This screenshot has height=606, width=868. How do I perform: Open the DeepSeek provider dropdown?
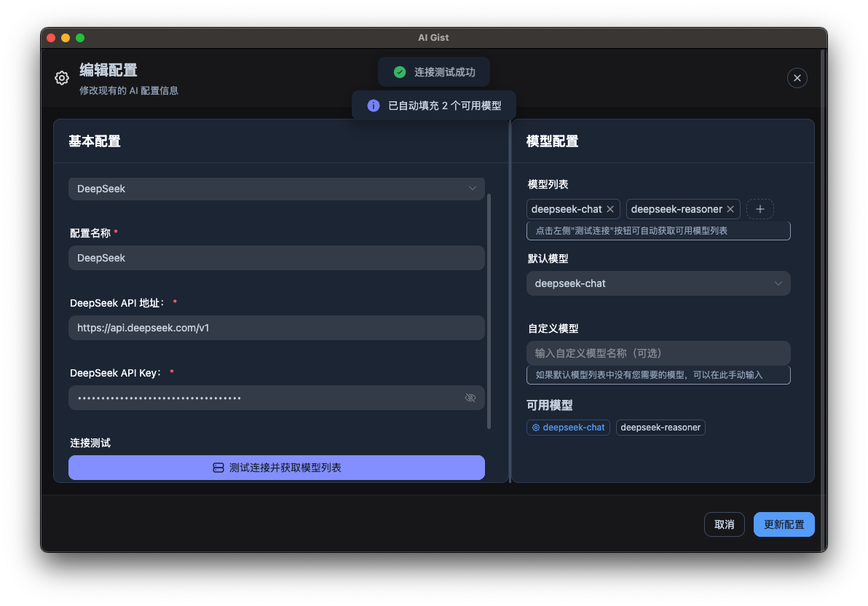[277, 188]
